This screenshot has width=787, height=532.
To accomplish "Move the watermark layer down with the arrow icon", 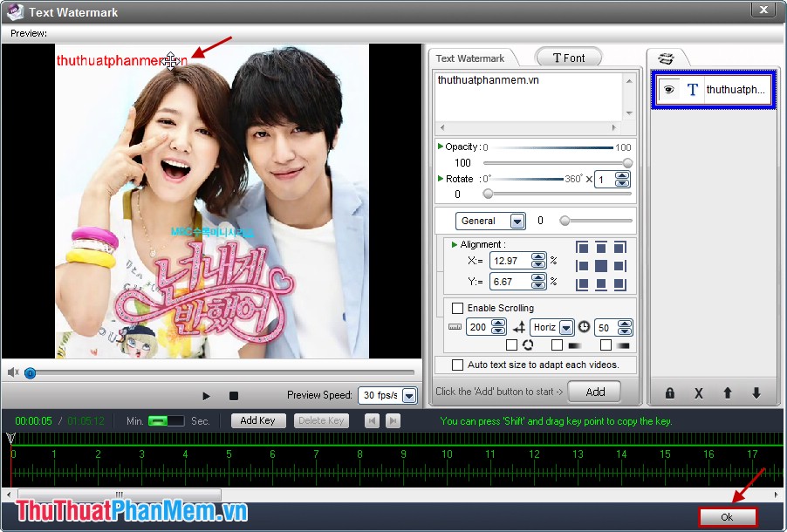I will pos(756,394).
